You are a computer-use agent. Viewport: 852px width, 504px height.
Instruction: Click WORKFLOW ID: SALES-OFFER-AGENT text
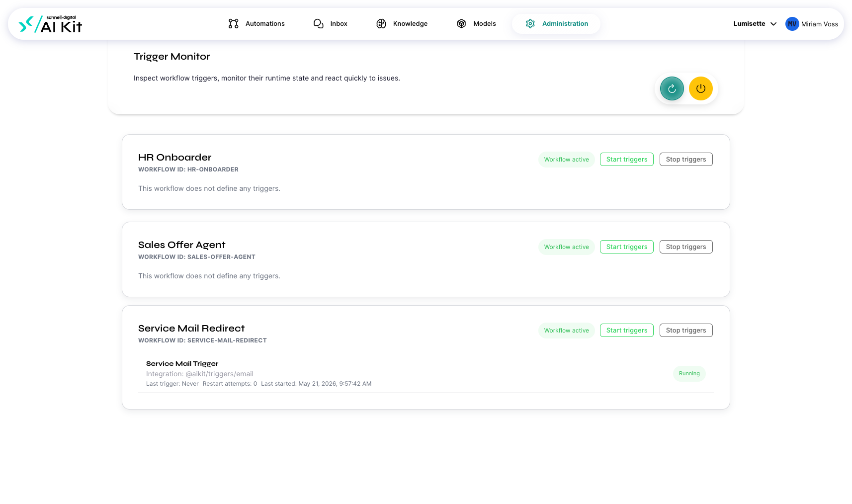197,257
